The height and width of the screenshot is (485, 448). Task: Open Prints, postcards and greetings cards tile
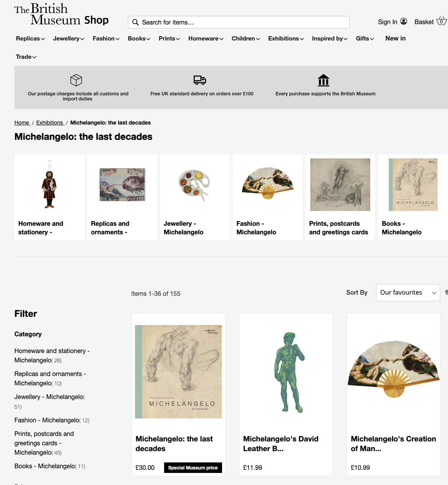[340, 197]
